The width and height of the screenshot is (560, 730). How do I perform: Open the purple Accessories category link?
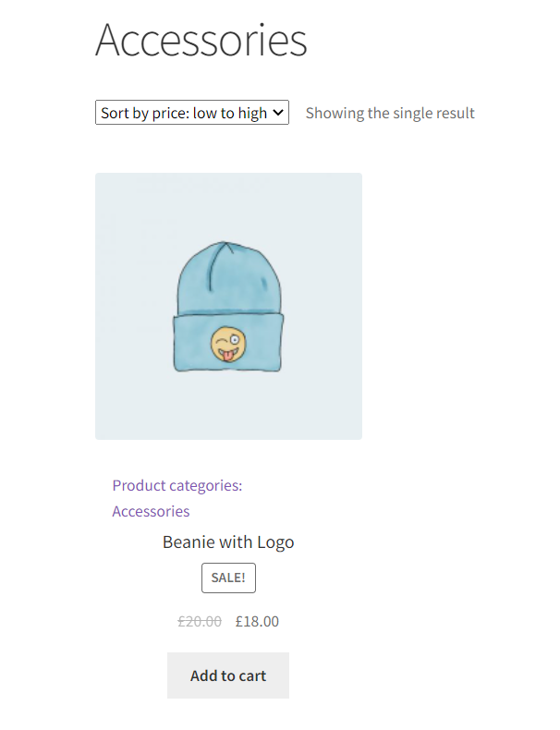point(151,511)
